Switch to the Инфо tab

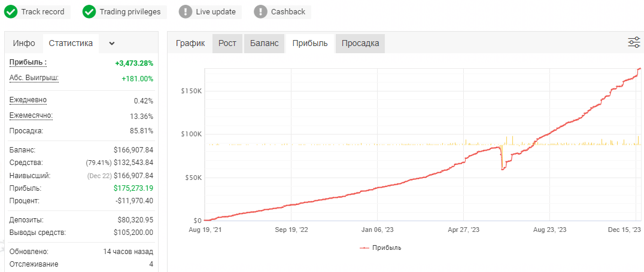(24, 43)
